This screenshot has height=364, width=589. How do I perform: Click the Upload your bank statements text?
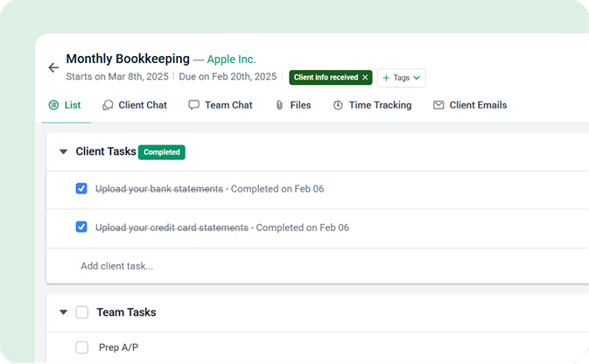pos(159,189)
